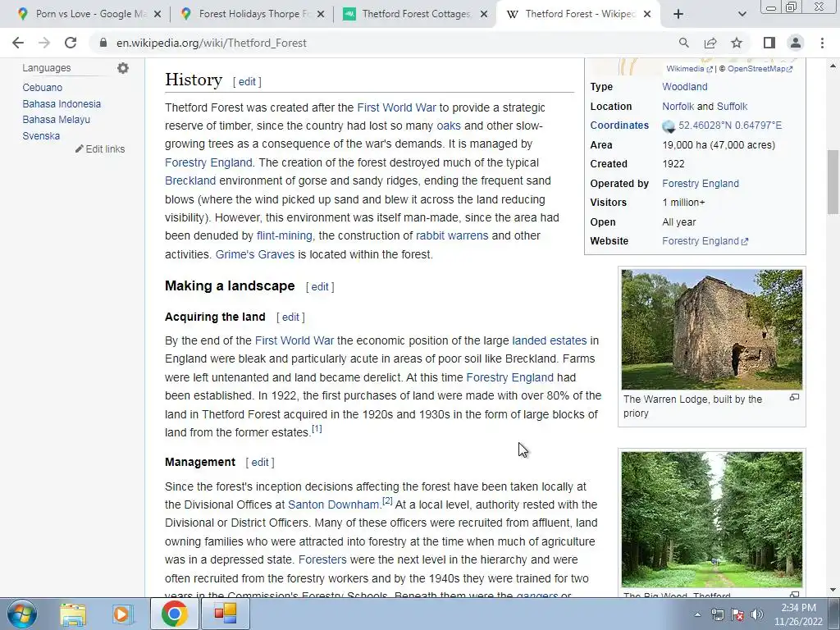This screenshot has height=630, width=840.
Task: Open the OpenStreetMap attribution link
Action: [x=760, y=69]
